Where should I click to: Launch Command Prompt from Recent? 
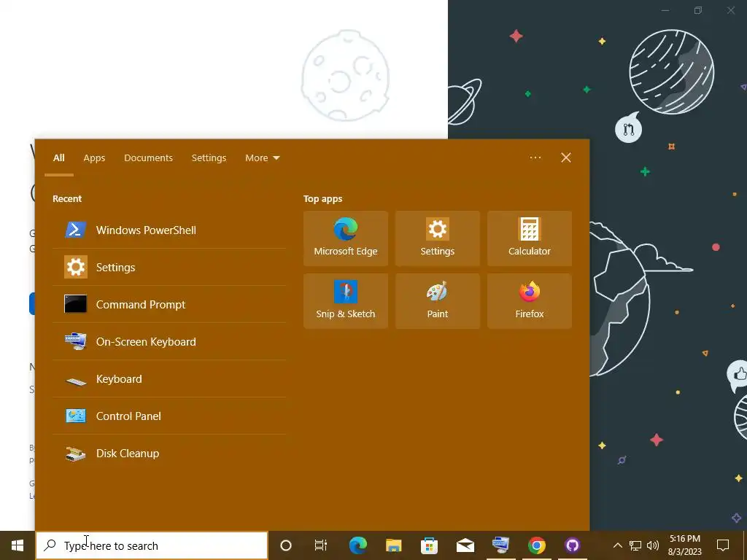pyautogui.click(x=169, y=304)
